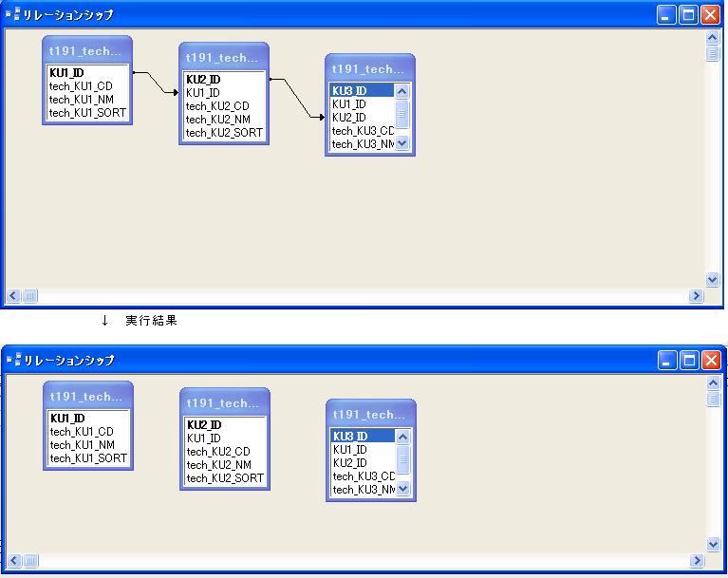Click title bar of second table in bottom window
The image size is (728, 578).
[224, 403]
